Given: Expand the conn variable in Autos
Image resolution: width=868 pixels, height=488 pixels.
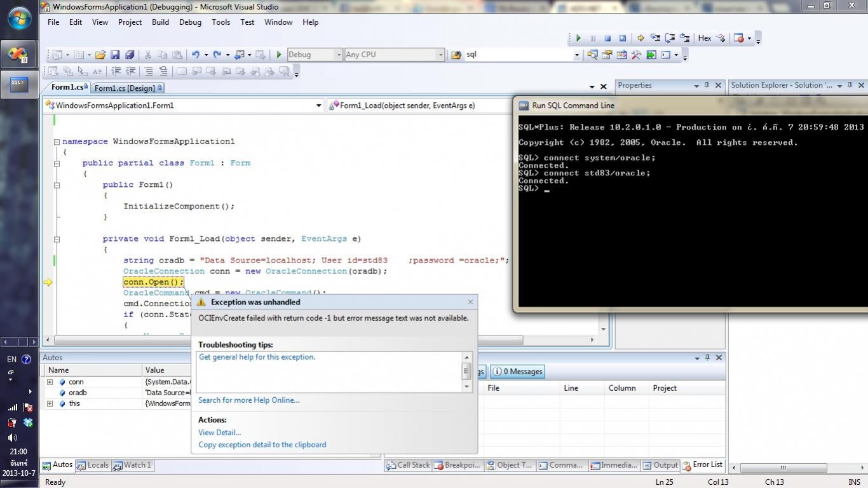Looking at the screenshot, I should [50, 382].
